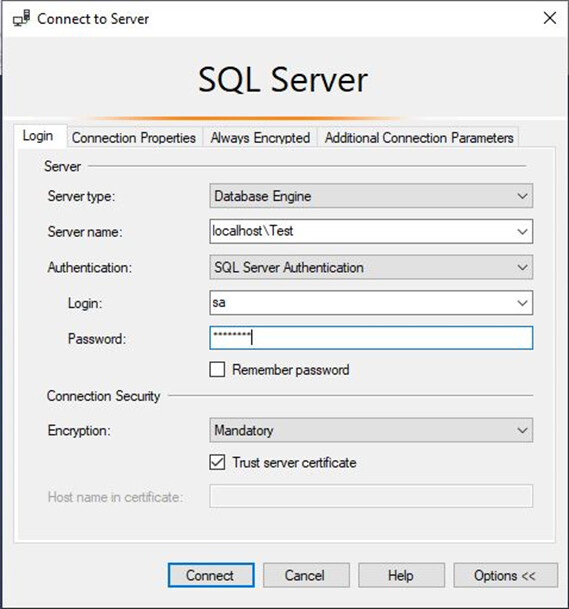The width and height of the screenshot is (569, 609).
Task: Open the Connection Properties tab
Action: [134, 137]
